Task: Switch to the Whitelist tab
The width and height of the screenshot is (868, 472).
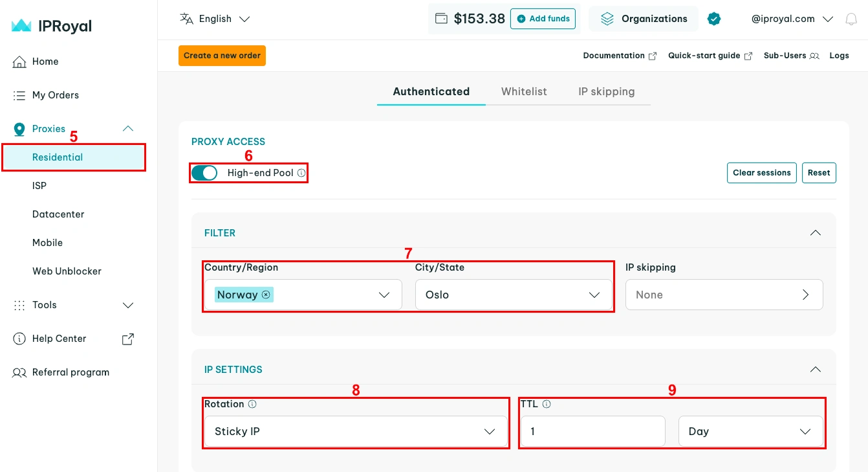Action: coord(524,92)
